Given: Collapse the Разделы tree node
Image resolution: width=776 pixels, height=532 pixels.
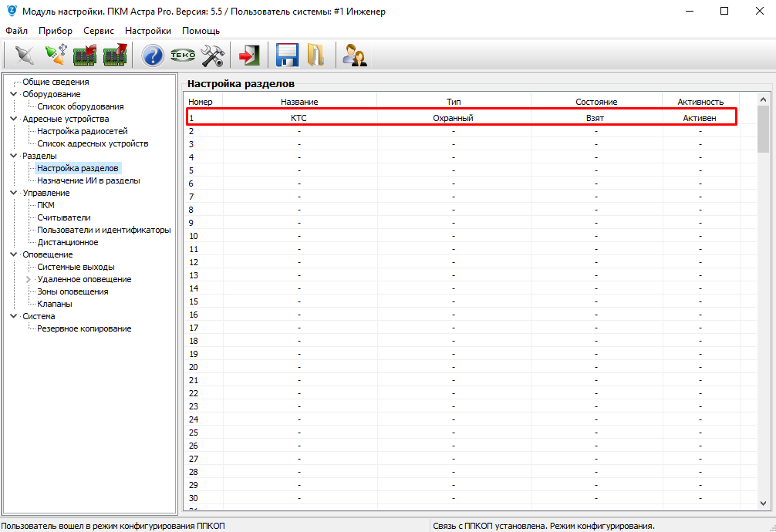Looking at the screenshot, I should (13, 156).
